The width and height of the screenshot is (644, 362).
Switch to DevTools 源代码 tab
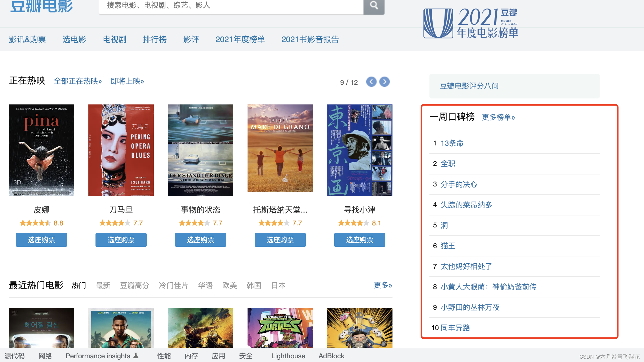pyautogui.click(x=14, y=356)
